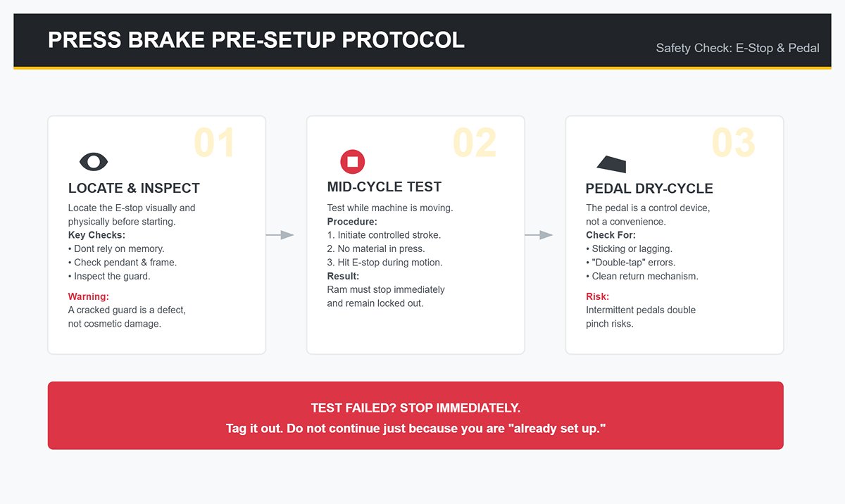
Task: Click the Press Brake Pre-Setup Protocol title
Action: [256, 39]
